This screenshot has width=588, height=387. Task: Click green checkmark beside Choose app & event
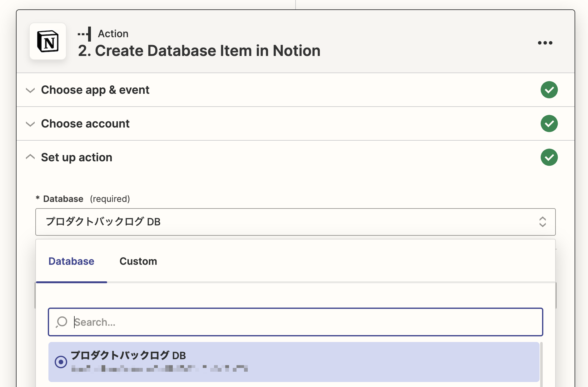pos(549,90)
